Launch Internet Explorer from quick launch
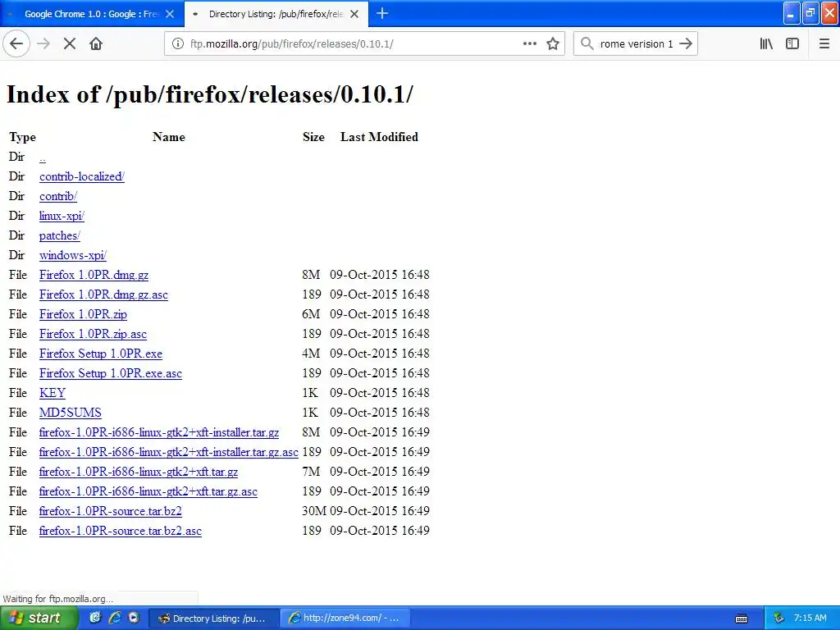Viewport: 840px width, 630px height. (x=115, y=618)
